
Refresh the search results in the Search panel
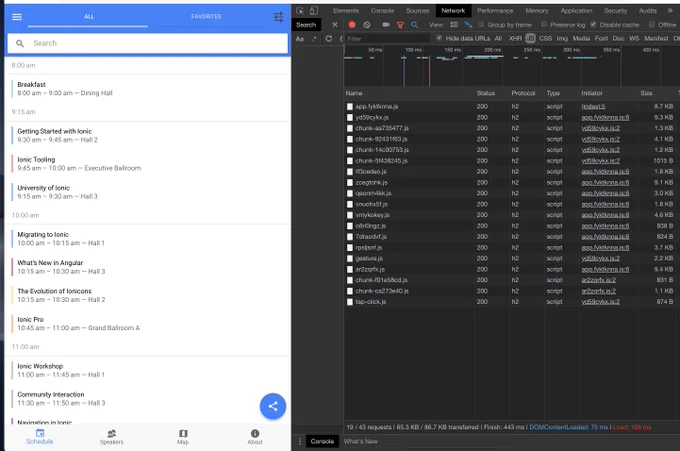point(329,39)
